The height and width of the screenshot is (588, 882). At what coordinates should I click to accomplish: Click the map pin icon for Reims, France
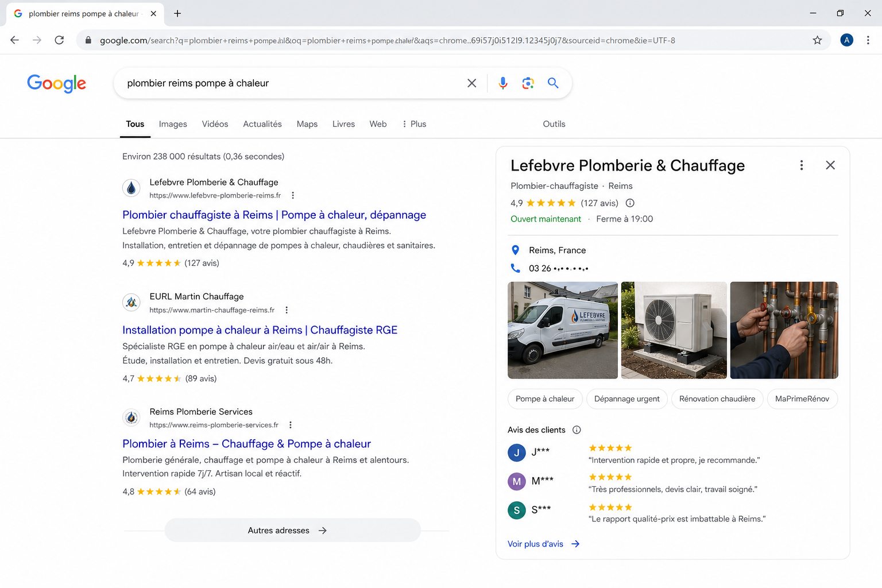pyautogui.click(x=516, y=250)
